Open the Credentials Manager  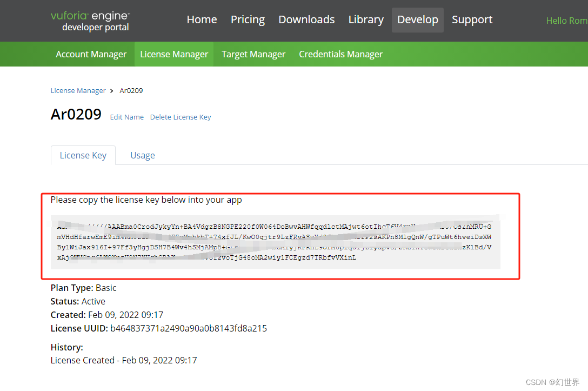click(x=340, y=54)
